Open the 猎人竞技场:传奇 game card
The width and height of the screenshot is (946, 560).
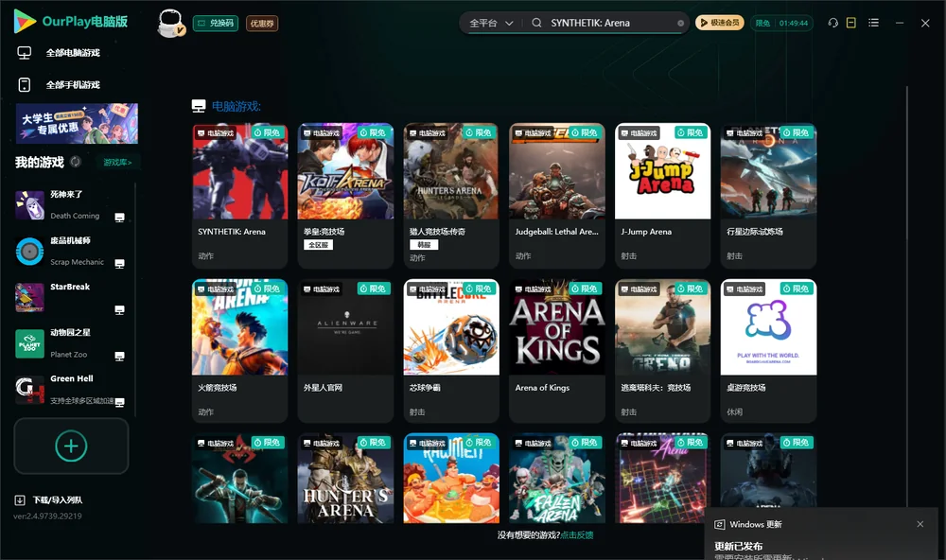coord(451,196)
